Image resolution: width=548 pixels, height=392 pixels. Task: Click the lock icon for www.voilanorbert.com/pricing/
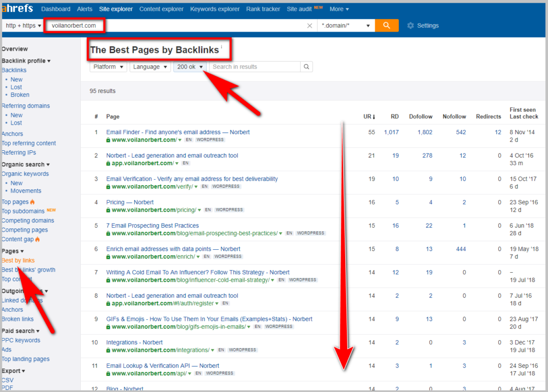(x=108, y=210)
